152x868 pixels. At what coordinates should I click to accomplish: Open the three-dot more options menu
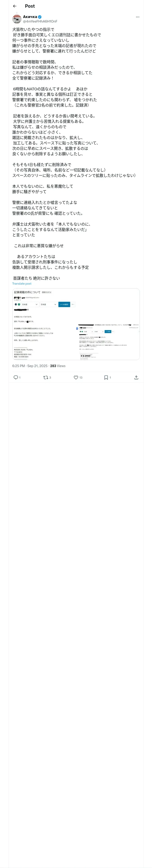point(138,17)
